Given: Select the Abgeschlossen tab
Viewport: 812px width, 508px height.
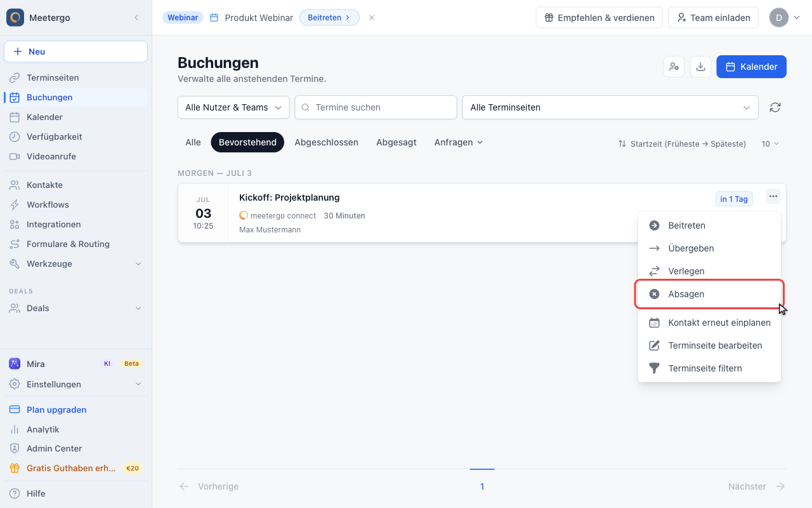Looking at the screenshot, I should [x=327, y=142].
